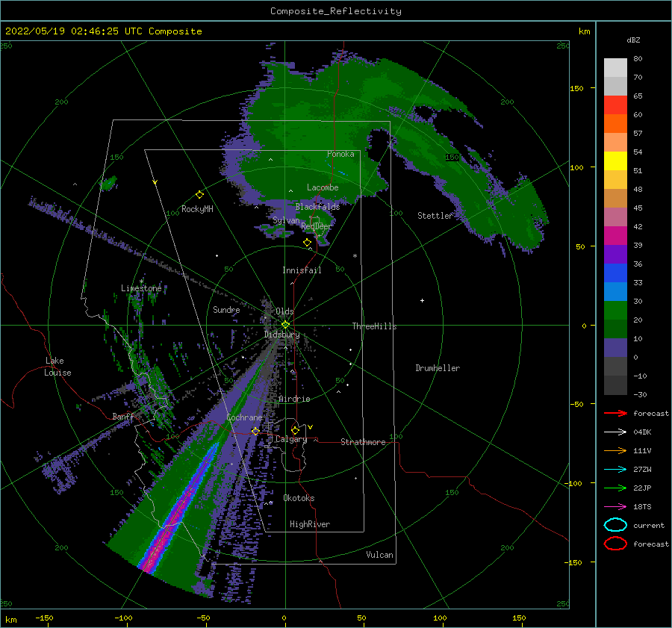Click the red forecast arrow in the legend
Image resolution: width=672 pixels, height=628 pixels.
615,413
